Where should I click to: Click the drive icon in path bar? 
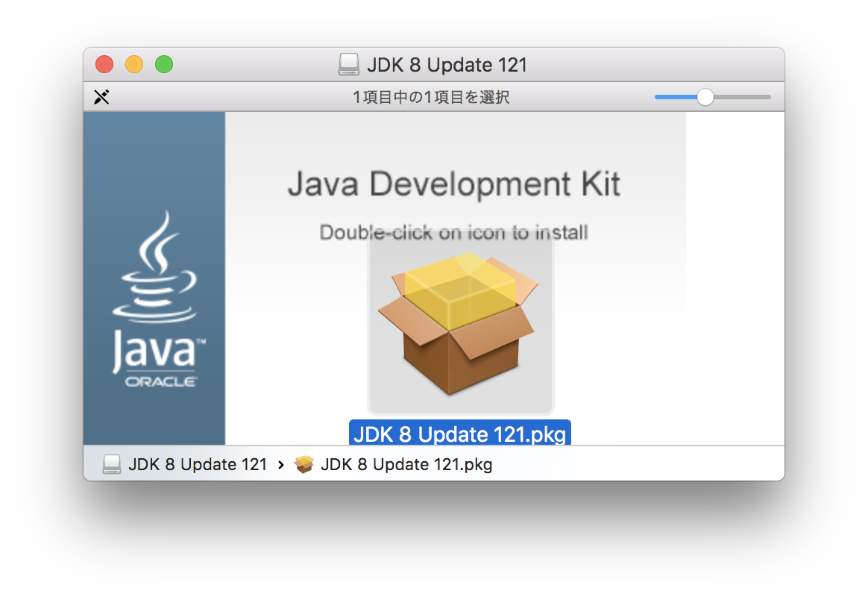(112, 464)
